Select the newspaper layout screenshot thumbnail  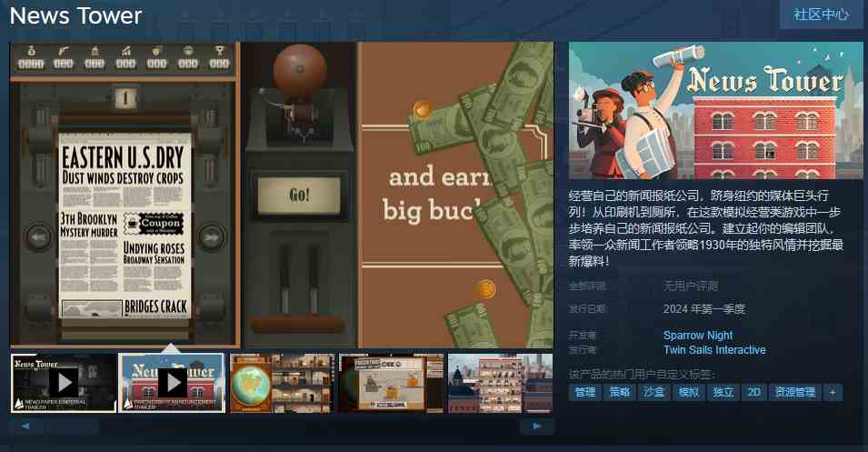coord(391,383)
